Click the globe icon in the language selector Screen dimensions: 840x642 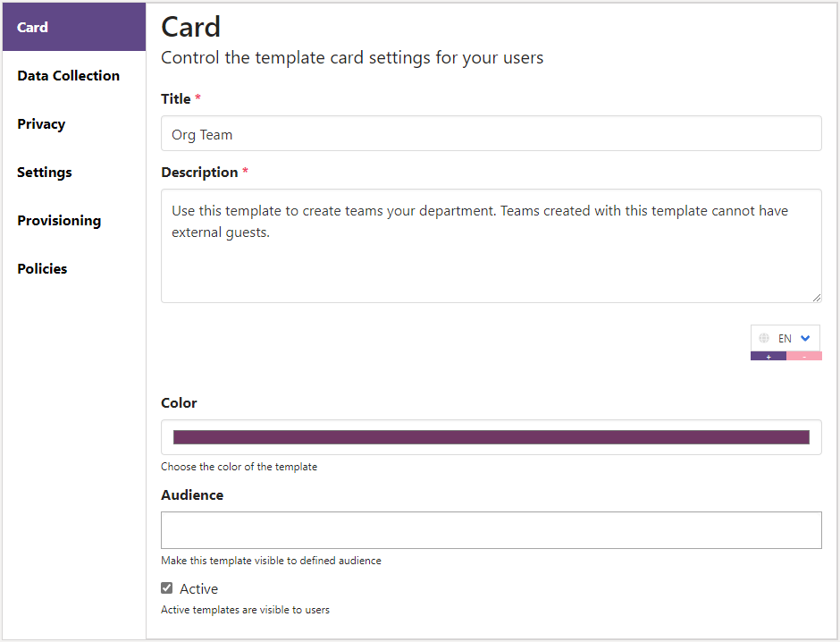(x=764, y=338)
